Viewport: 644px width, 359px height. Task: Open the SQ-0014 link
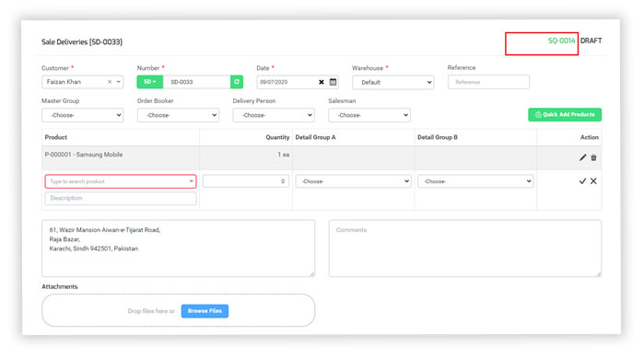(561, 41)
